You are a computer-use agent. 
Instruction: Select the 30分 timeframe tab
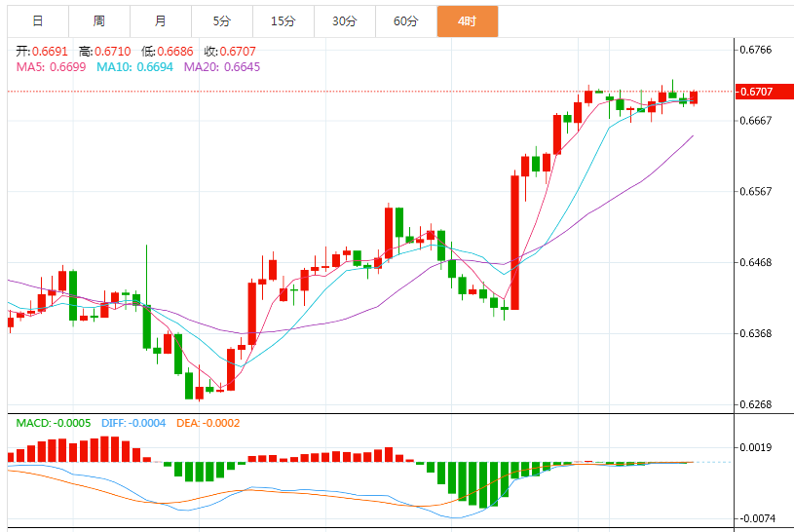344,21
